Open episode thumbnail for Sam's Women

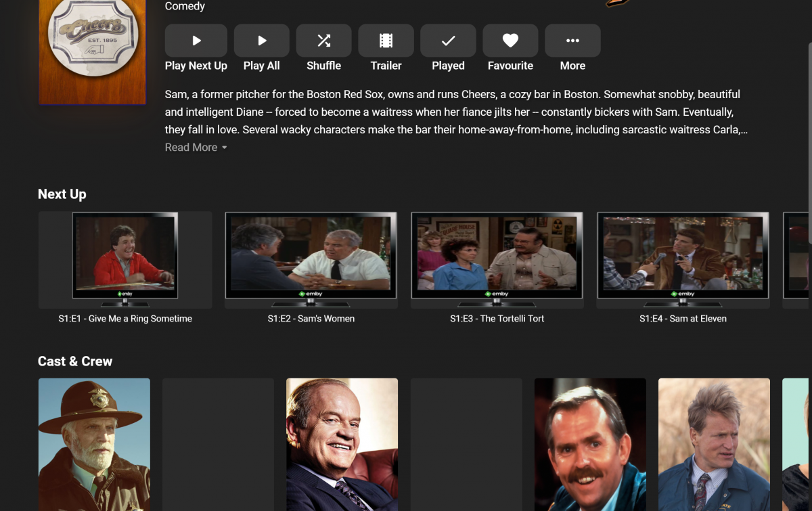pyautogui.click(x=311, y=260)
